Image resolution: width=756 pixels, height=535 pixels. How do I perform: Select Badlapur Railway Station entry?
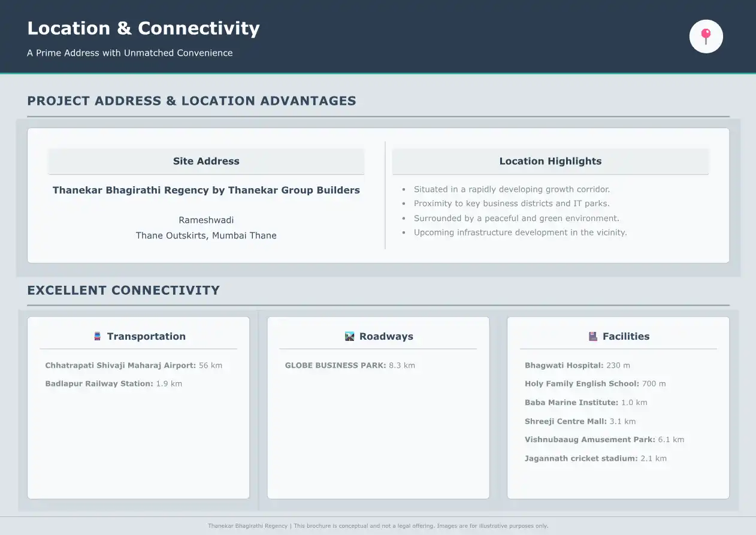[x=114, y=384]
